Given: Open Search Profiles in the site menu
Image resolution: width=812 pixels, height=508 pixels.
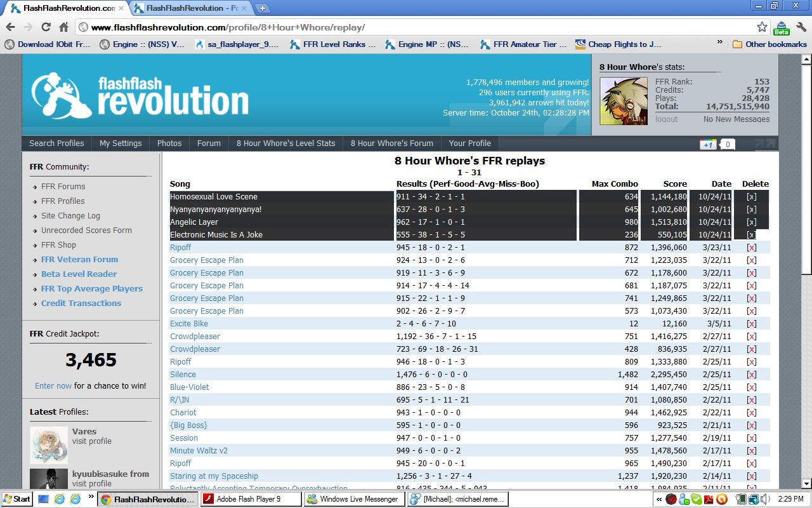Looking at the screenshot, I should 56,144.
